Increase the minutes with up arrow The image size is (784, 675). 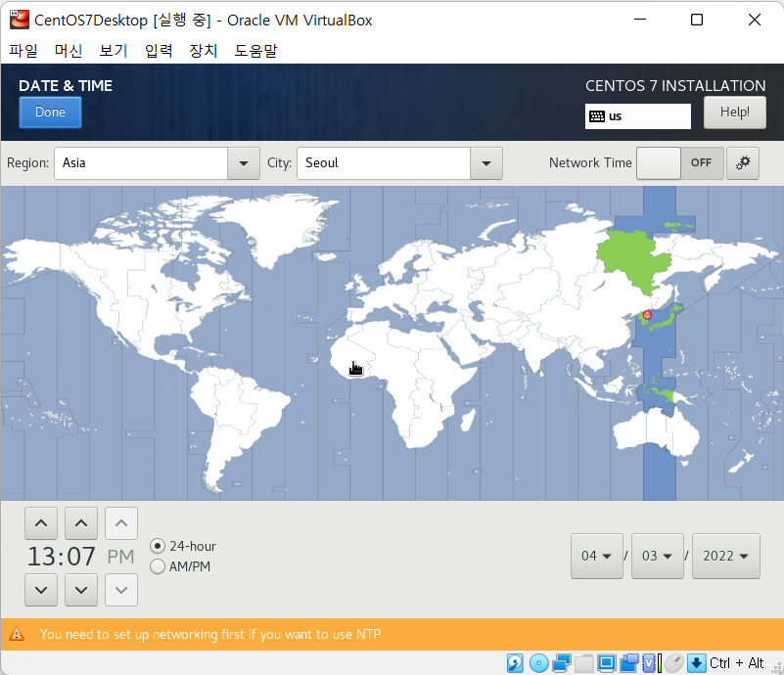[81, 523]
